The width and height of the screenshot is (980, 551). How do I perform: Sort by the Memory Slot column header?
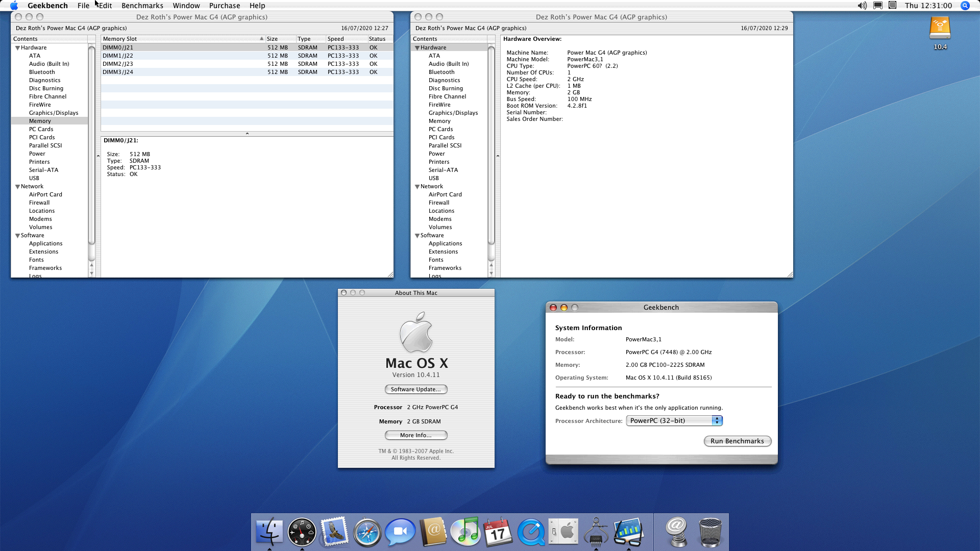click(x=183, y=39)
